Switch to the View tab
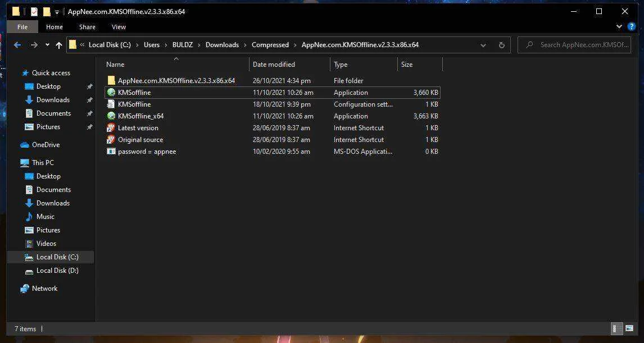 (x=119, y=27)
